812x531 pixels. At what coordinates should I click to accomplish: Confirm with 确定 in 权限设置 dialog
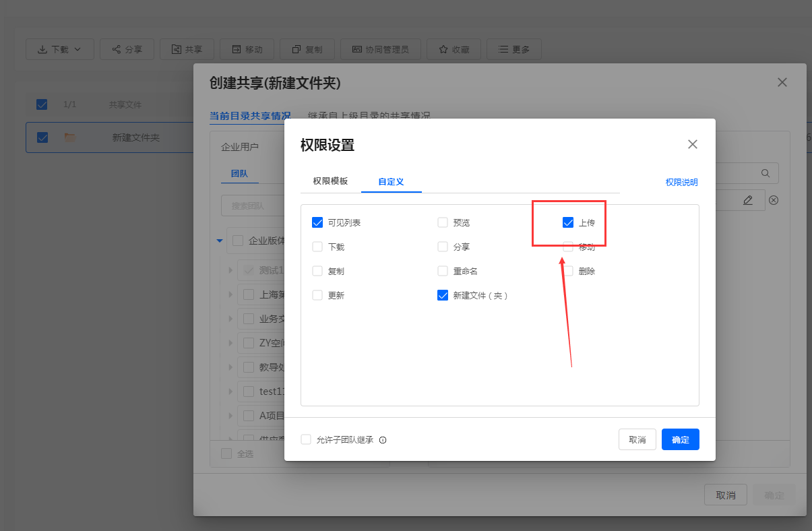681,439
